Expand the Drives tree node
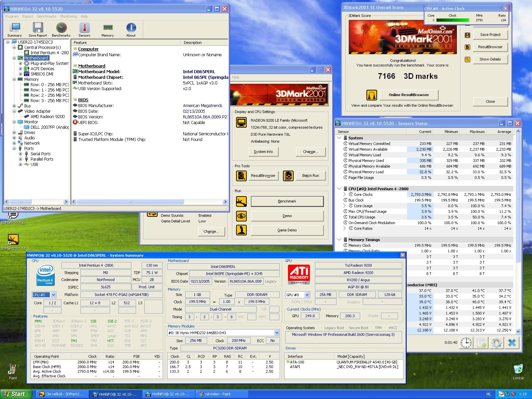This screenshot has height=399, width=532. click(14, 133)
